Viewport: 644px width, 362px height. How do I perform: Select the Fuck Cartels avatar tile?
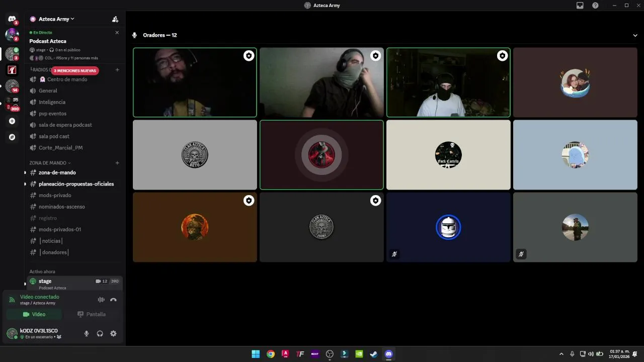click(448, 155)
